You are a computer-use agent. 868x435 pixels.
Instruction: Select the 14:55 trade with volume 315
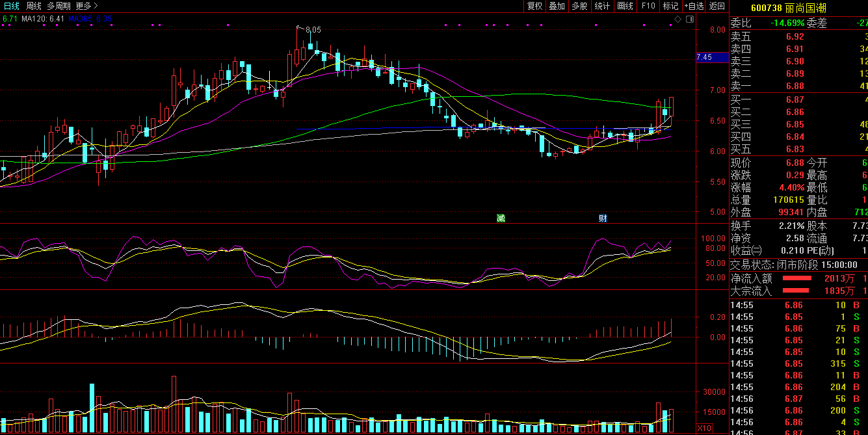click(x=798, y=363)
